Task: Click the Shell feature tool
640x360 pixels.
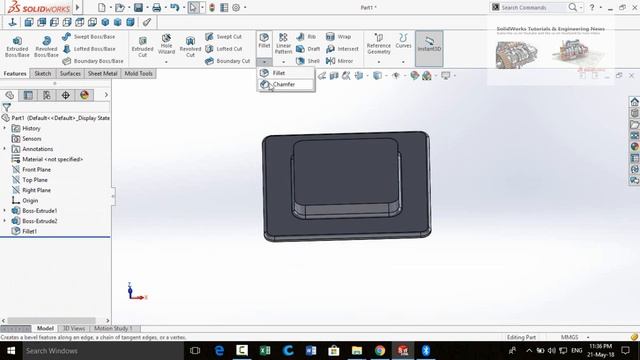Action: coord(308,61)
